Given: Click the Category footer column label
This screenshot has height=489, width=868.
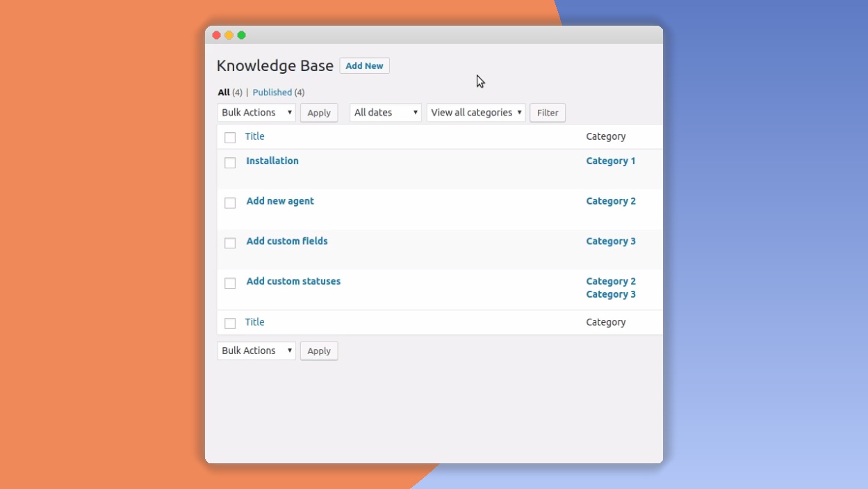Looking at the screenshot, I should point(606,322).
